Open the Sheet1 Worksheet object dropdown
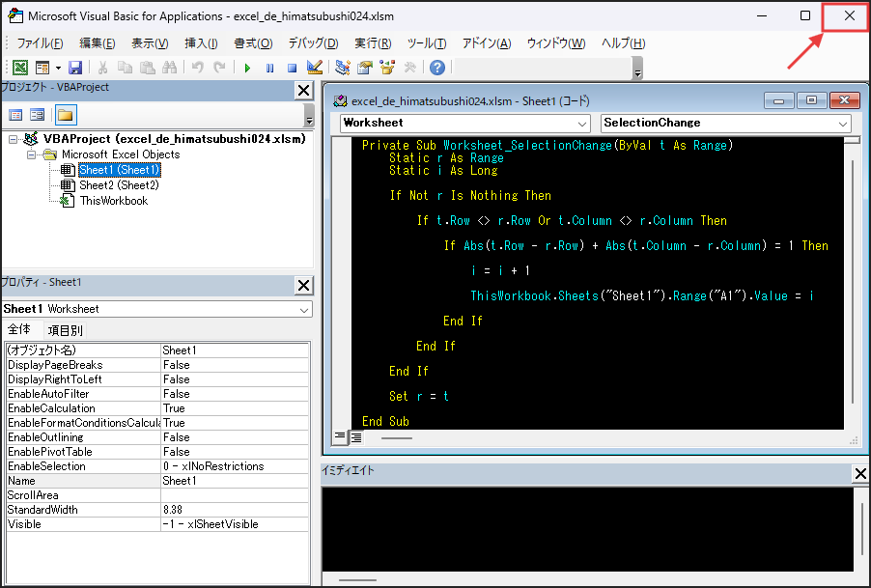Image resolution: width=871 pixels, height=588 pixels. tap(304, 310)
